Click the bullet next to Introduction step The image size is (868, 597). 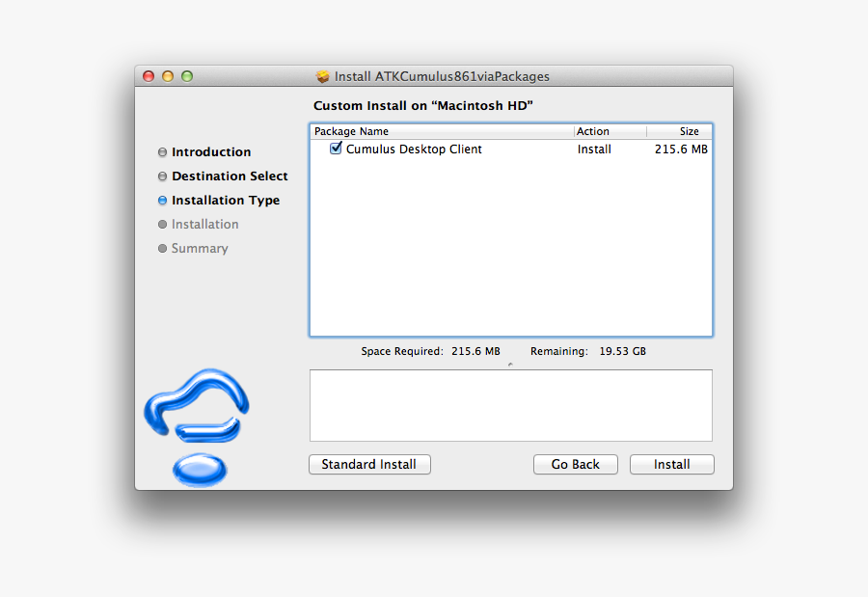[162, 151]
